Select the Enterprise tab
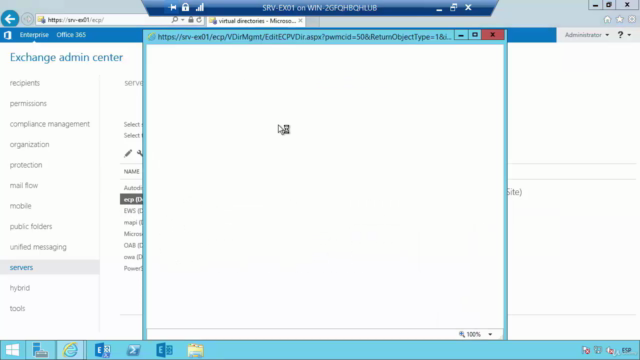Screen dimensions: 640x360 [x=34, y=35]
